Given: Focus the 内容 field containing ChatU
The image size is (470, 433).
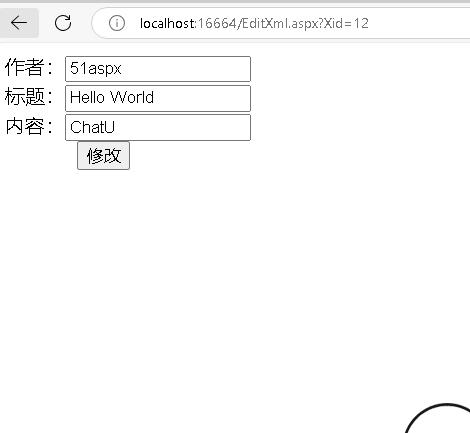Looking at the screenshot, I should point(158,127).
